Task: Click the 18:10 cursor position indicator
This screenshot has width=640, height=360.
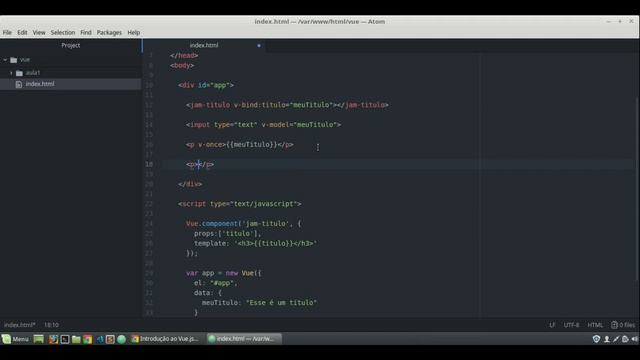Action: coord(51,325)
